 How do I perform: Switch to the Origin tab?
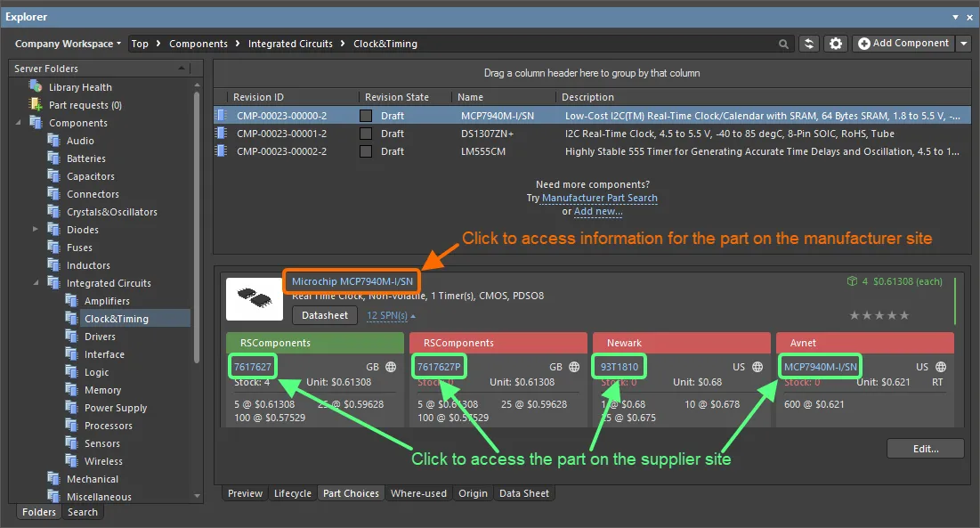pyautogui.click(x=474, y=493)
